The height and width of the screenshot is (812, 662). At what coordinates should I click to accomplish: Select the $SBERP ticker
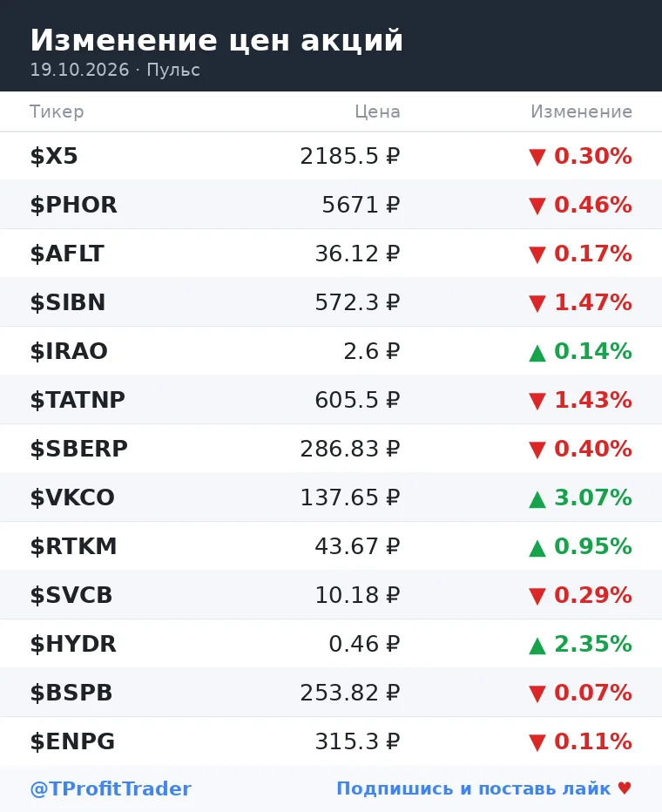coord(78,449)
